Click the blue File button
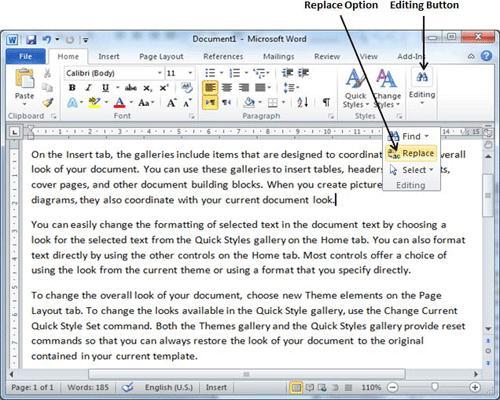The width and height of the screenshot is (500, 400). pos(26,56)
